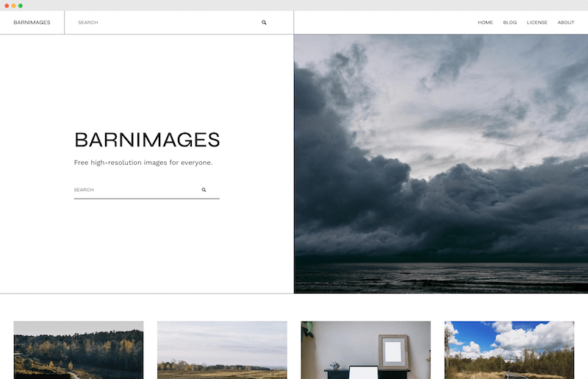588x379 pixels.
Task: Go to the Home page
Action: click(x=485, y=23)
